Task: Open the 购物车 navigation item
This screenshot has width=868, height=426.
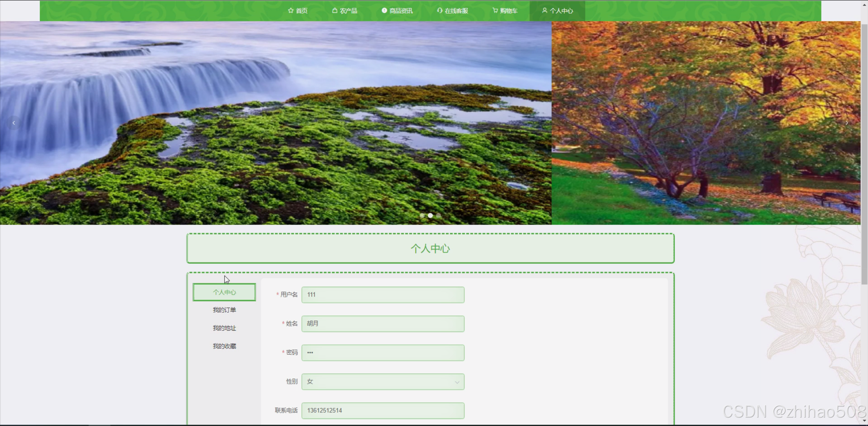Action: pyautogui.click(x=505, y=11)
